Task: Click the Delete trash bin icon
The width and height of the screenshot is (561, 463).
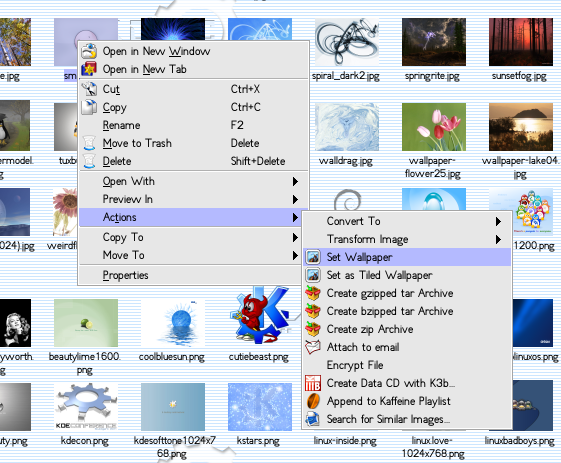Action: tap(89, 161)
